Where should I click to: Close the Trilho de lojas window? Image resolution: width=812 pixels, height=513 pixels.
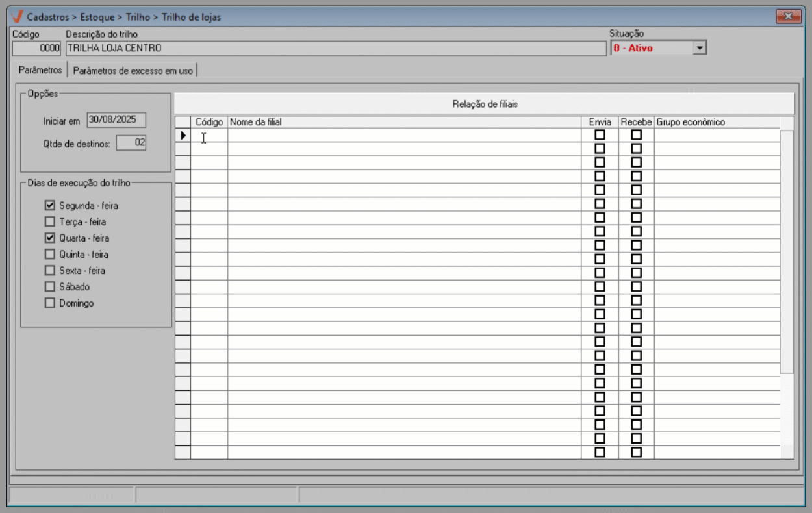click(x=789, y=16)
